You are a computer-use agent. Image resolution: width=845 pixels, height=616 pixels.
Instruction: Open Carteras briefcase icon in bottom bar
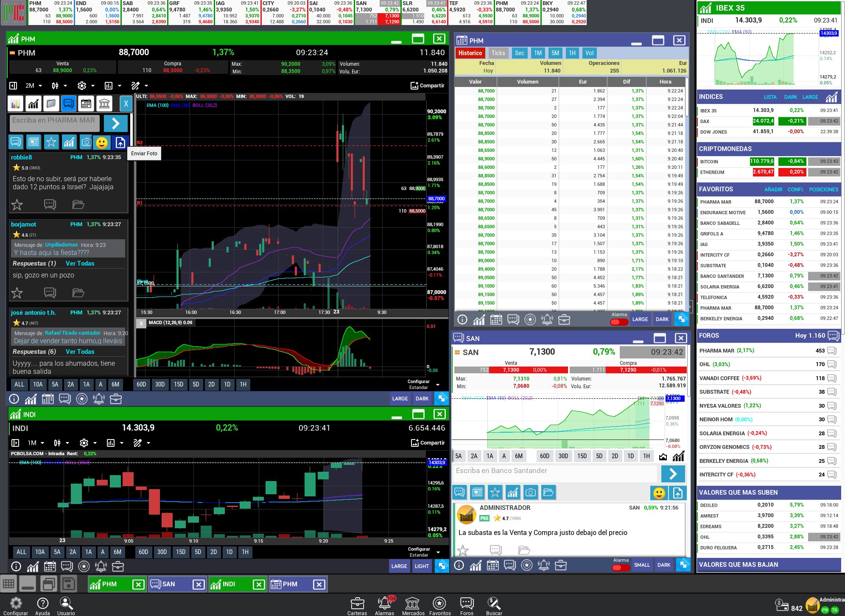[x=357, y=603]
